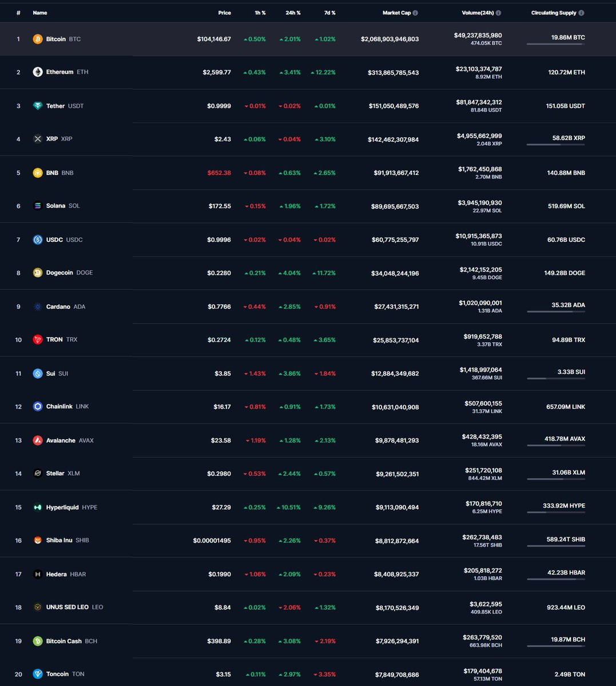The image size is (616, 686).
Task: Click the Market Cap info icon
Action: coord(415,13)
